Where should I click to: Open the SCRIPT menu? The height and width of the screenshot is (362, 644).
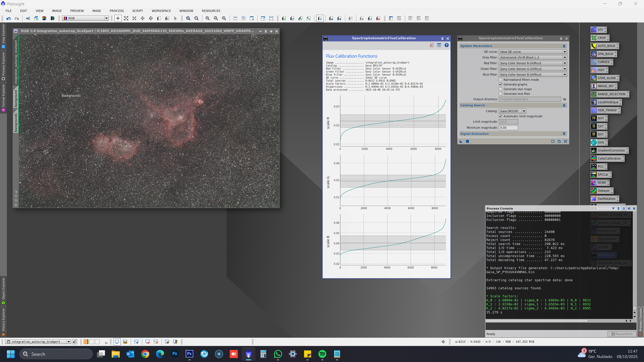tap(138, 11)
